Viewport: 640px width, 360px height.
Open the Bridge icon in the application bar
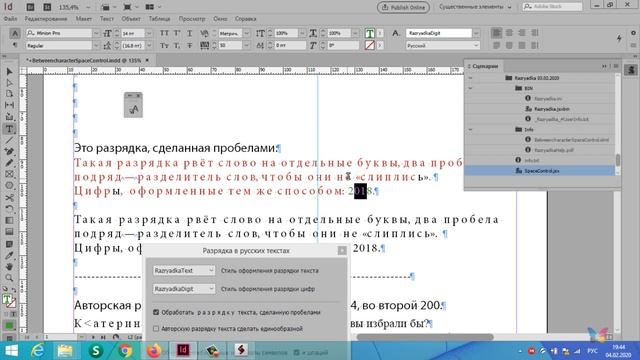(30, 7)
